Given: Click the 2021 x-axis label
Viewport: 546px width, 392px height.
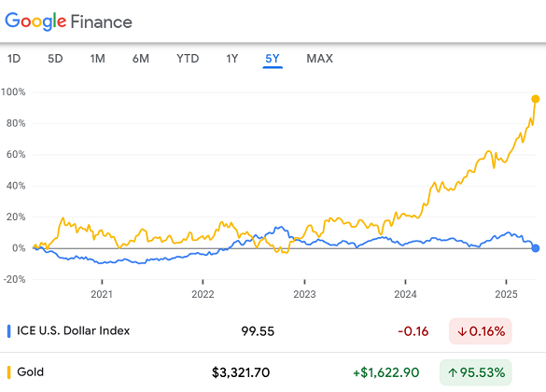Looking at the screenshot, I should coord(102,294).
